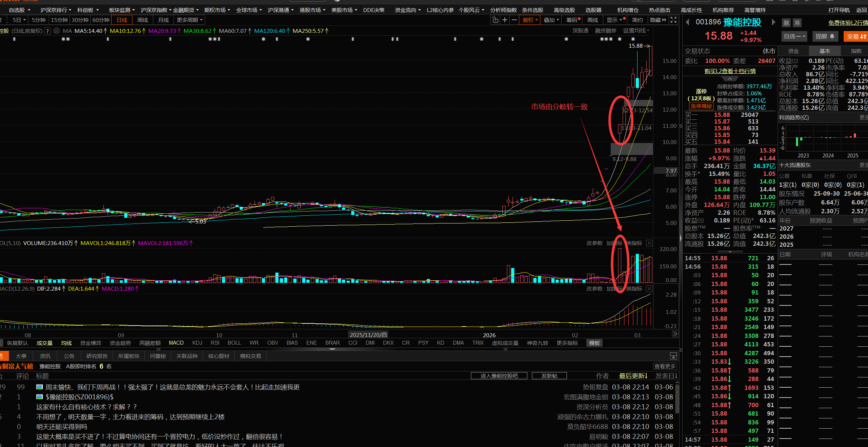Screen dimensions: 868x447
Task: Expand the 更多周期 period dropdown
Action: pos(190,20)
